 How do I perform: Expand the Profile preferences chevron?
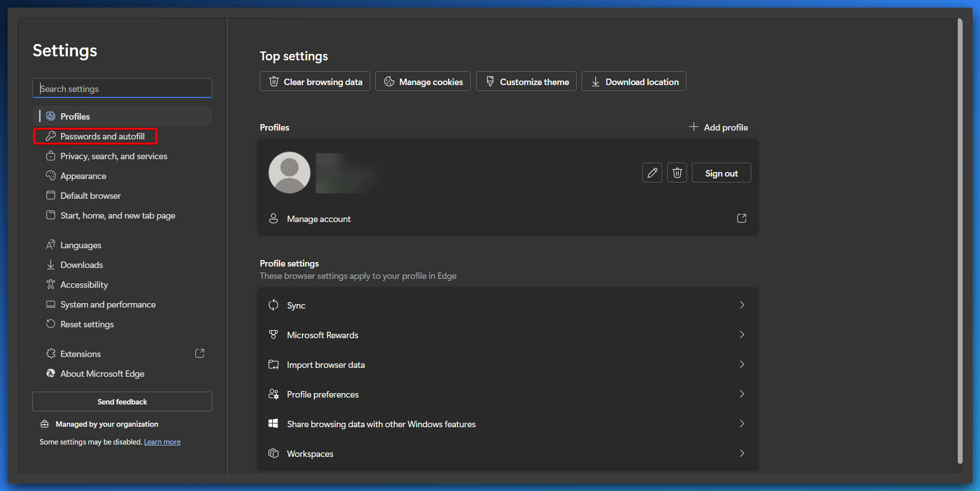coord(741,394)
